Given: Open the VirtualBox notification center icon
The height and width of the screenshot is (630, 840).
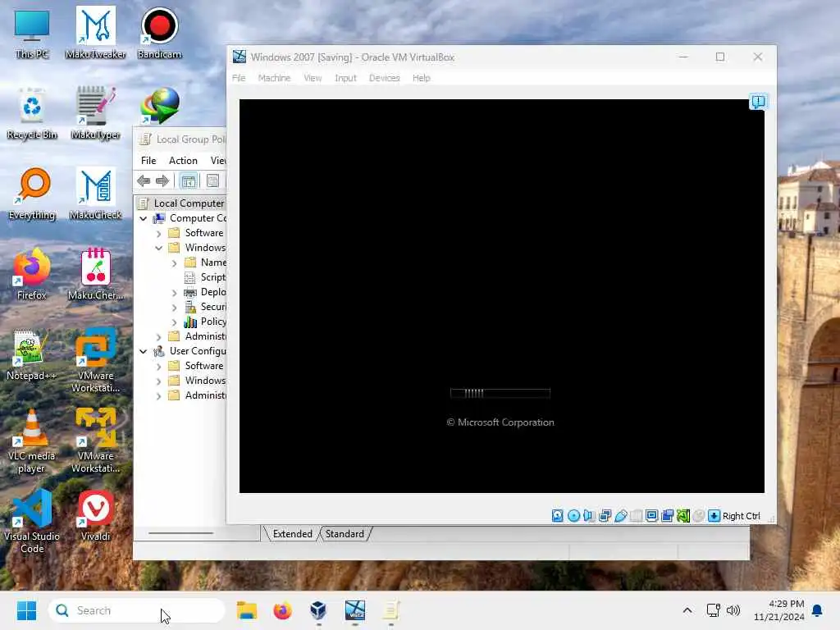Looking at the screenshot, I should coord(758,101).
